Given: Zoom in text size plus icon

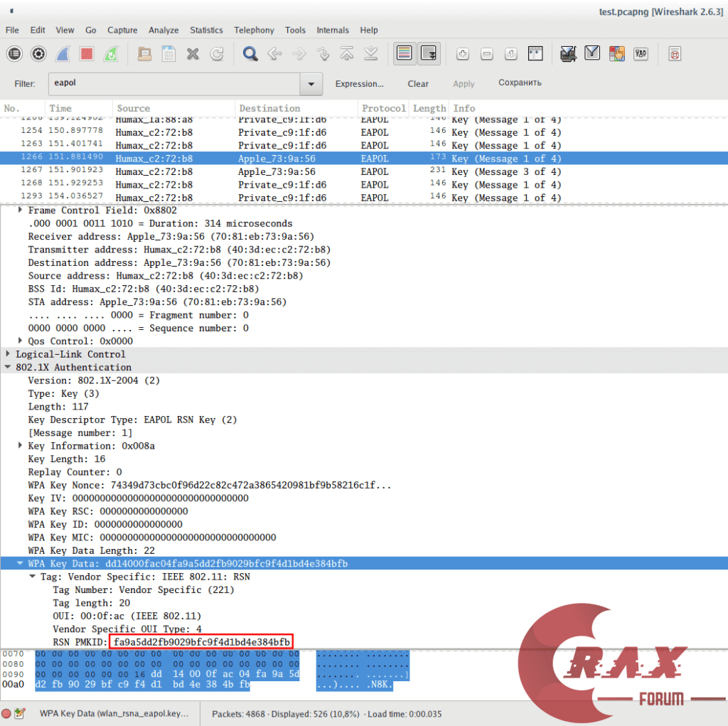Looking at the screenshot, I should coord(462,54).
